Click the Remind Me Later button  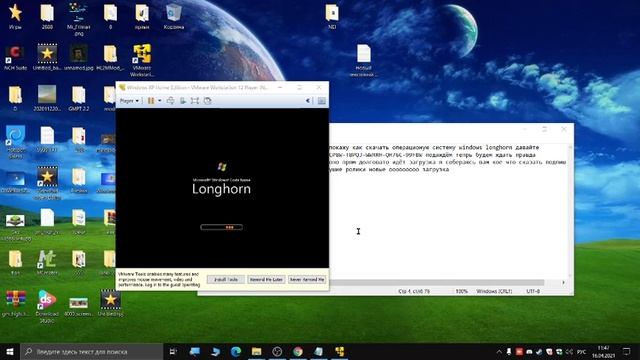click(266, 280)
